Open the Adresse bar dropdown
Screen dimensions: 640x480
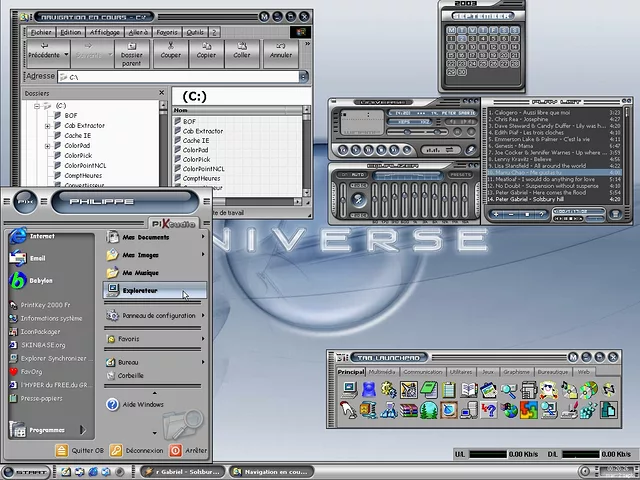303,76
